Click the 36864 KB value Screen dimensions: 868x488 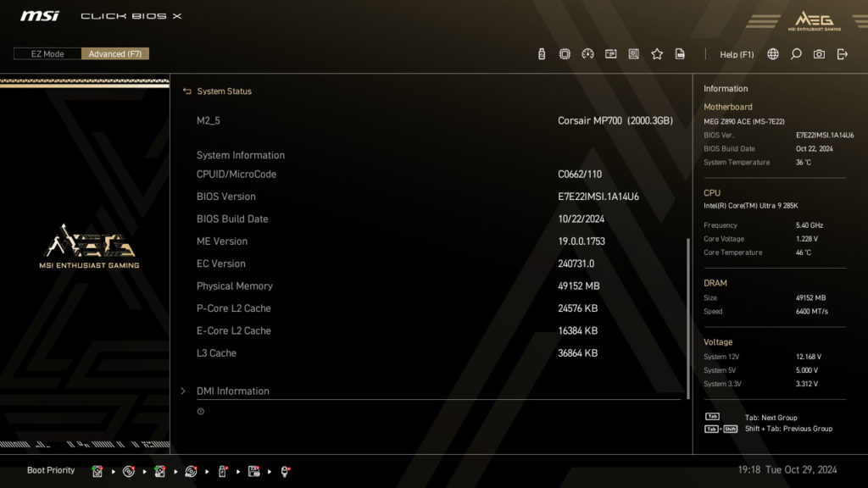578,353
